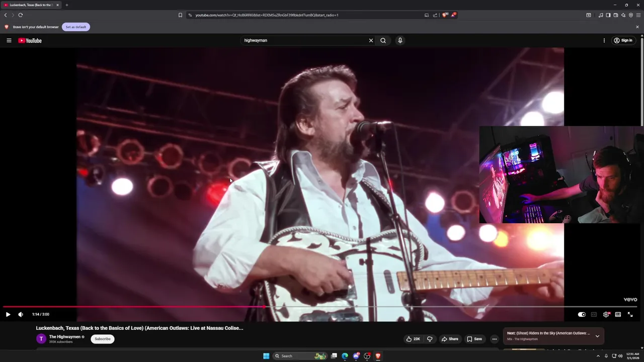This screenshot has width=644, height=362.
Task: Open player settings gear icon
Action: click(x=606, y=314)
